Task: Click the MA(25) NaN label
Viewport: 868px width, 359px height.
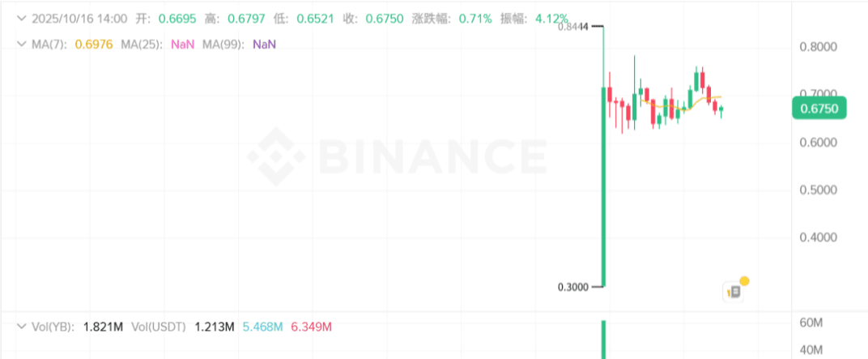Action: [x=182, y=44]
